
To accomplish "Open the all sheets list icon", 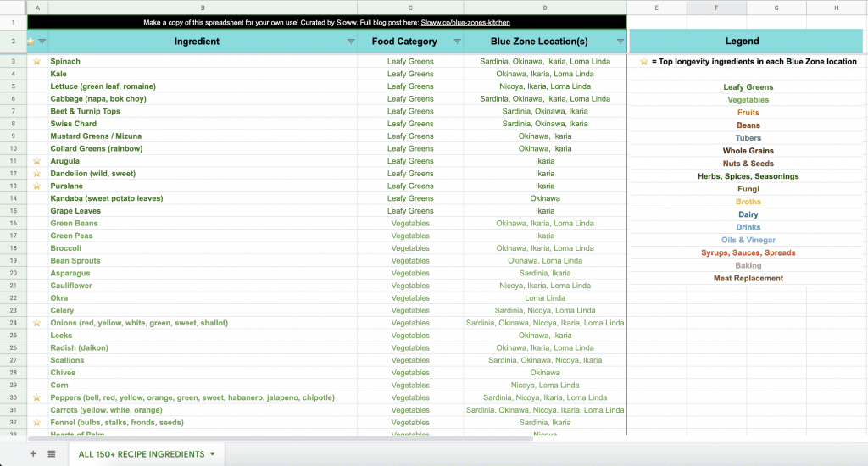I will tap(52, 454).
